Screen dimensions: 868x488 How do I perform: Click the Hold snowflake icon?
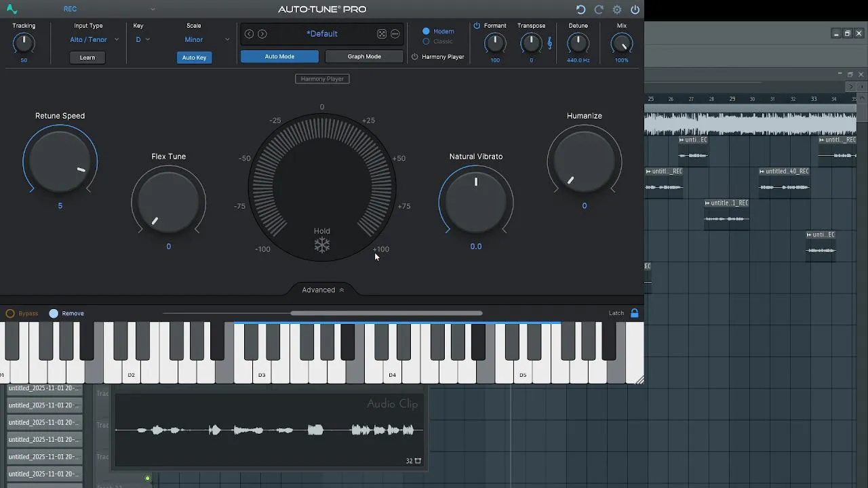322,245
